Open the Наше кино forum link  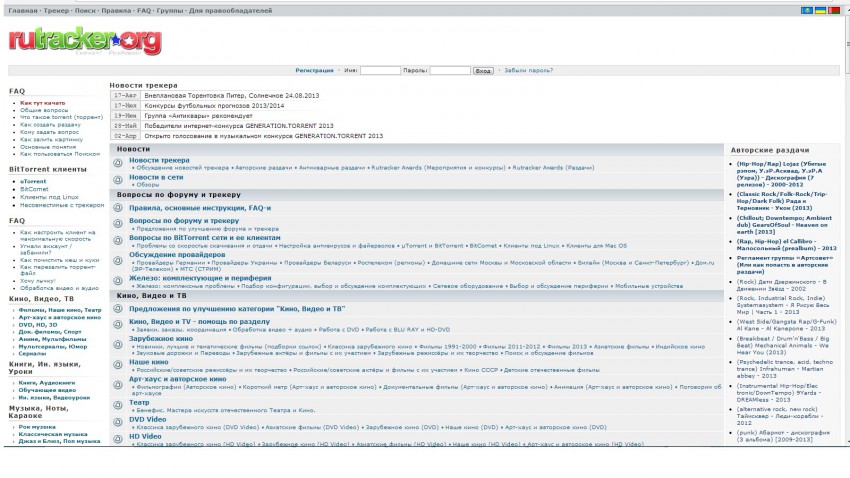tap(148, 361)
